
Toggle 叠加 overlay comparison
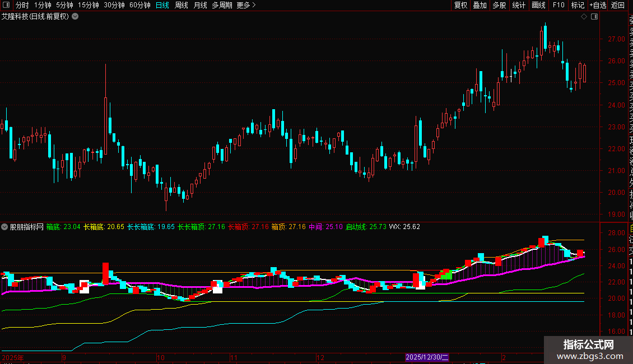click(x=480, y=5)
